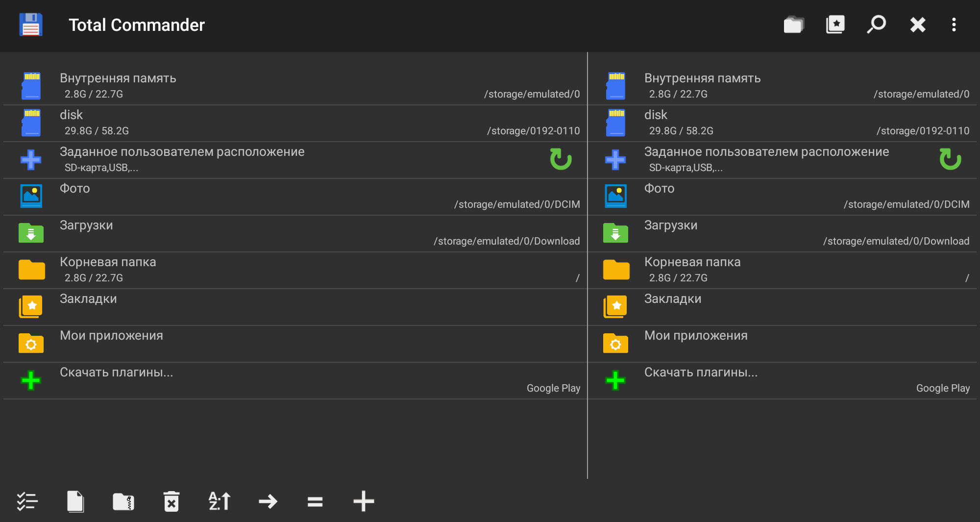Open disk label in left panel
The image size is (980, 522).
pyautogui.click(x=71, y=115)
